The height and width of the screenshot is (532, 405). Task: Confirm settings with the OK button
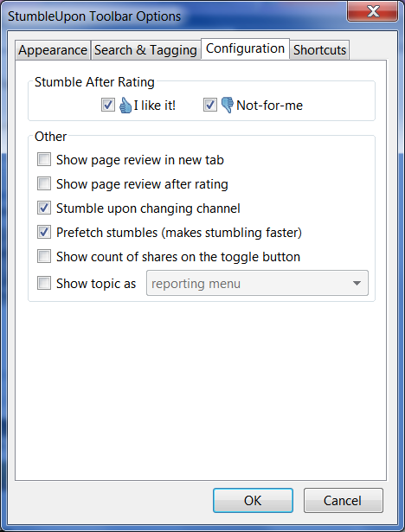click(253, 500)
